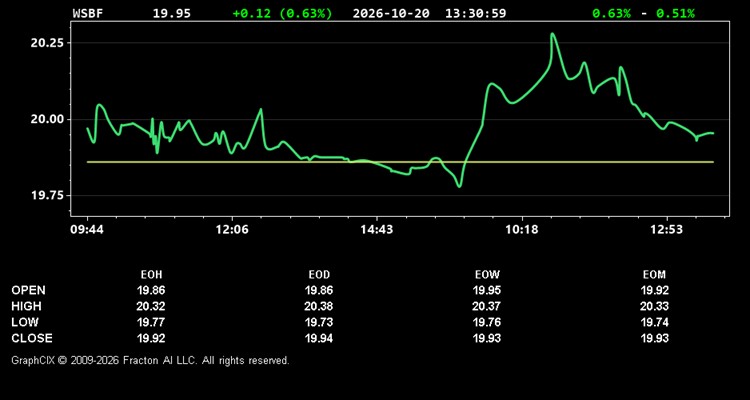The height and width of the screenshot is (400, 750).
Task: Click the 12:53 time axis label
Action: click(x=667, y=230)
